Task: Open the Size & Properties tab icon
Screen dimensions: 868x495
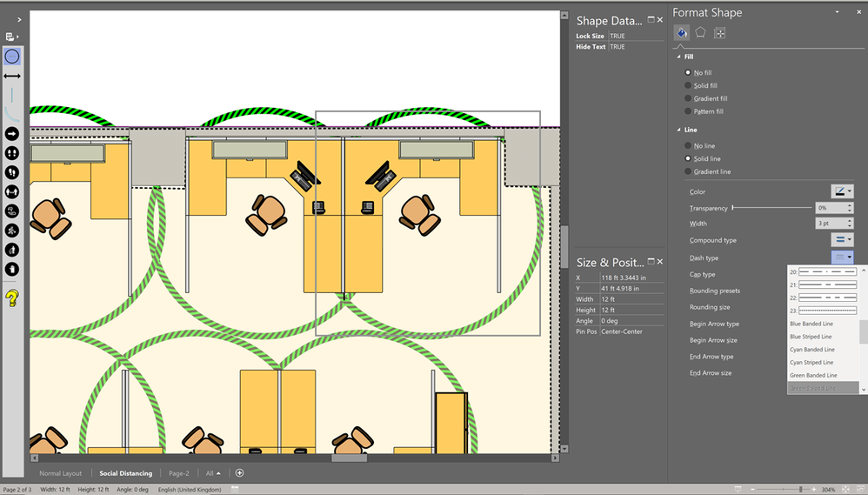Action: point(719,33)
